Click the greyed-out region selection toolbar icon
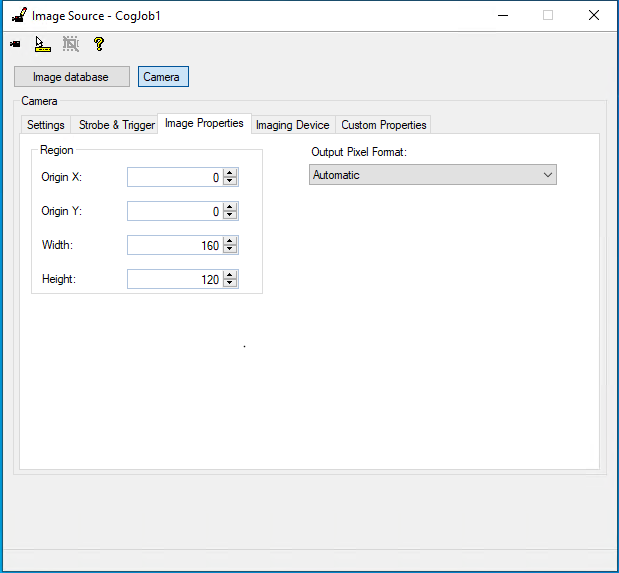The width and height of the screenshot is (619, 573). click(x=70, y=44)
